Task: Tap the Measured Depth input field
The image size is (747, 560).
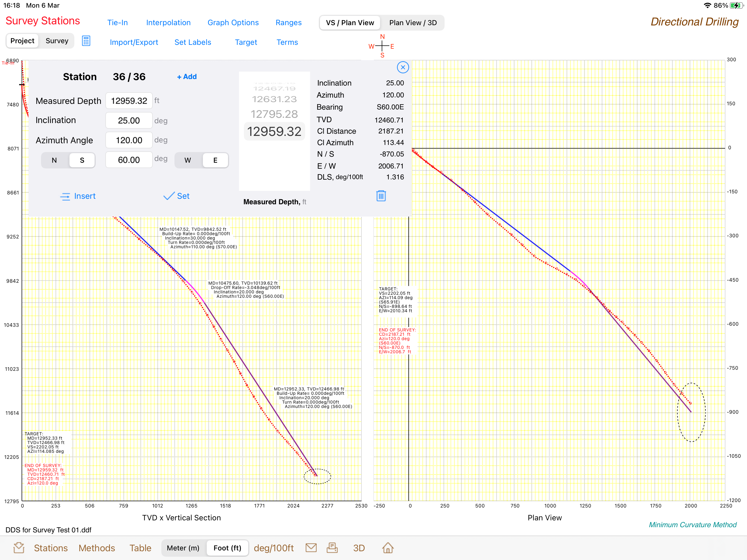Action: pyautogui.click(x=129, y=101)
